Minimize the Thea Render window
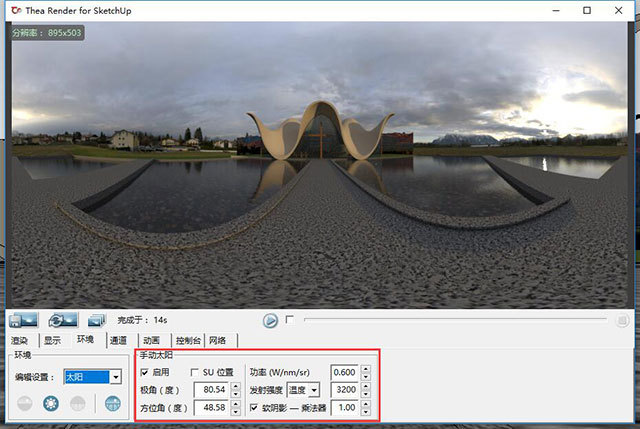 pyautogui.click(x=556, y=11)
